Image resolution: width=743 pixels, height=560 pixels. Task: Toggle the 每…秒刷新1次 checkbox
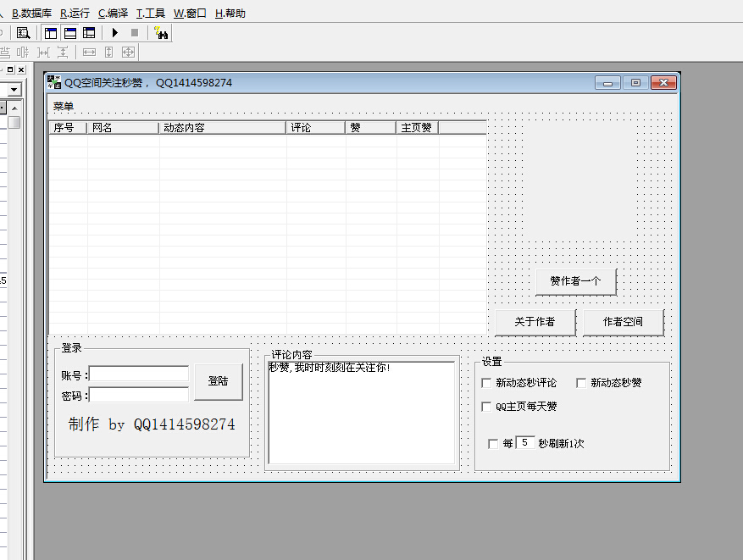(493, 443)
